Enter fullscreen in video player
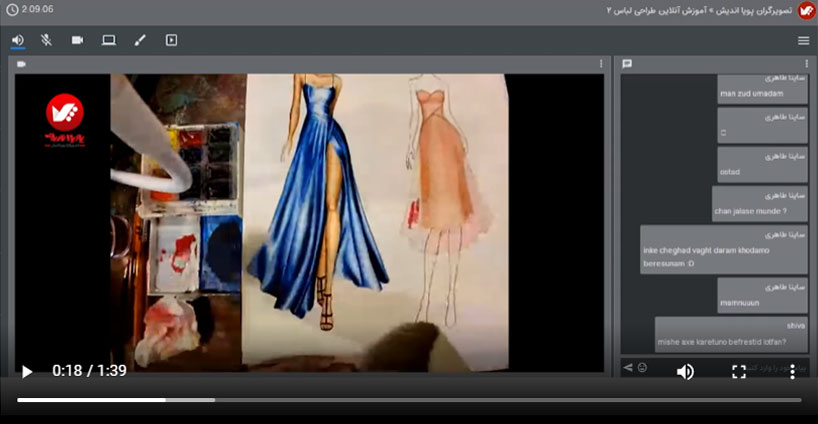The width and height of the screenshot is (818, 424). (x=739, y=371)
